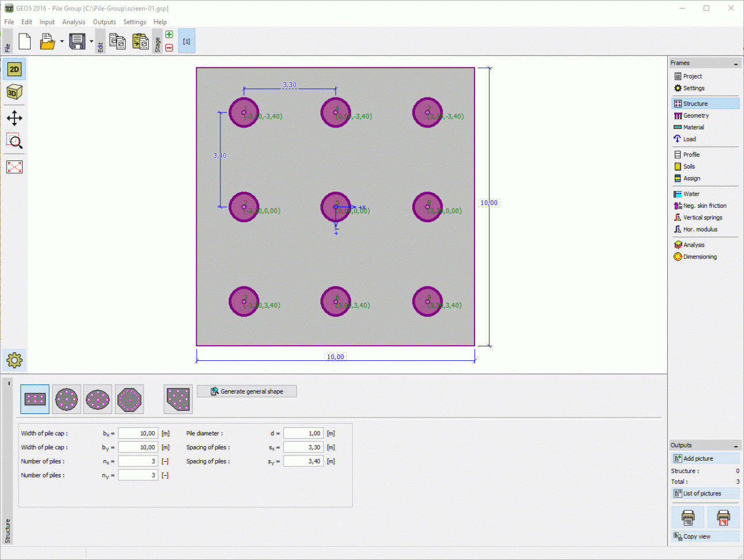Edit the pile diameter value field
This screenshot has width=744, height=560.
coord(303,433)
